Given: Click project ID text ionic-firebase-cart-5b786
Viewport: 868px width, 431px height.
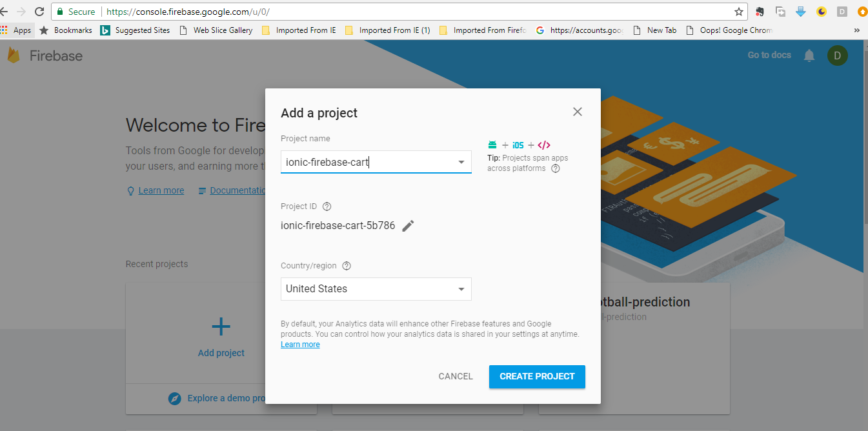Looking at the screenshot, I should pyautogui.click(x=338, y=226).
